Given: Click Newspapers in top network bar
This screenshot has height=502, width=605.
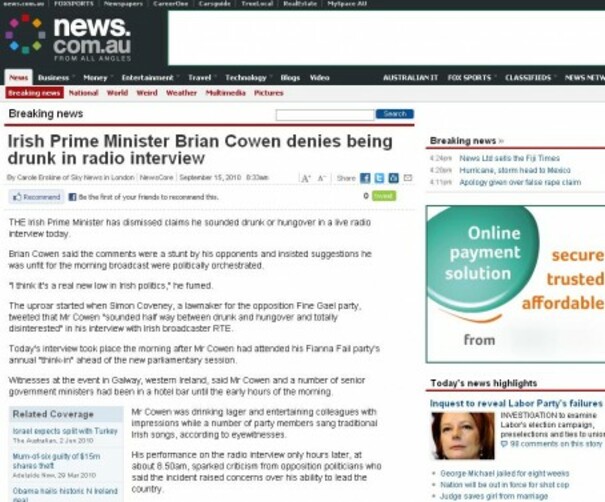Looking at the screenshot, I should [123, 3].
